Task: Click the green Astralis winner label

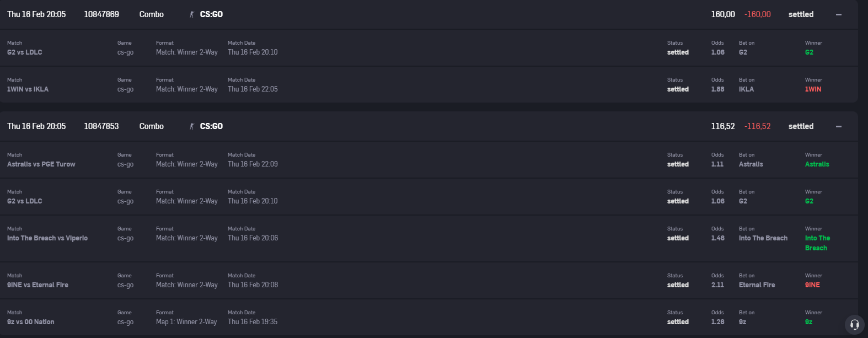Action: click(817, 164)
